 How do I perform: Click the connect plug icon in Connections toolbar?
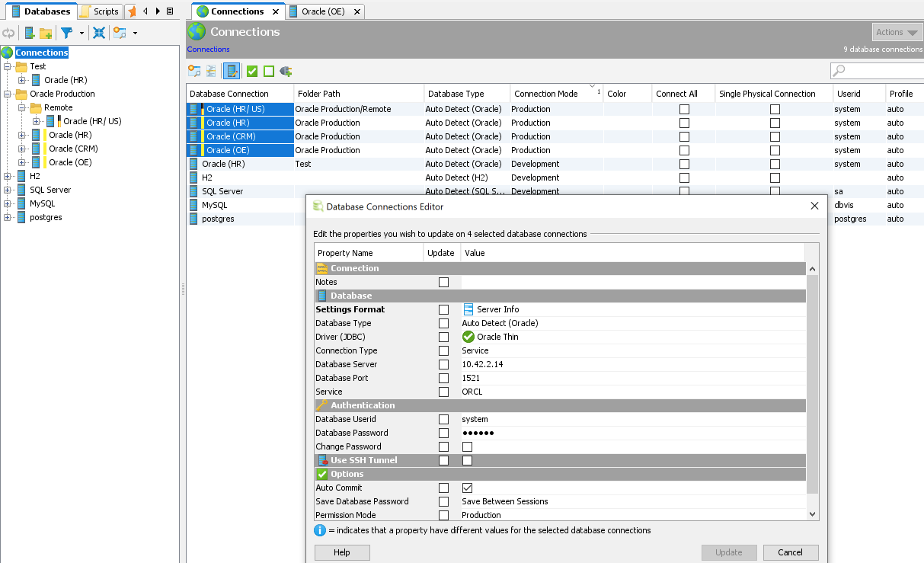pos(286,71)
